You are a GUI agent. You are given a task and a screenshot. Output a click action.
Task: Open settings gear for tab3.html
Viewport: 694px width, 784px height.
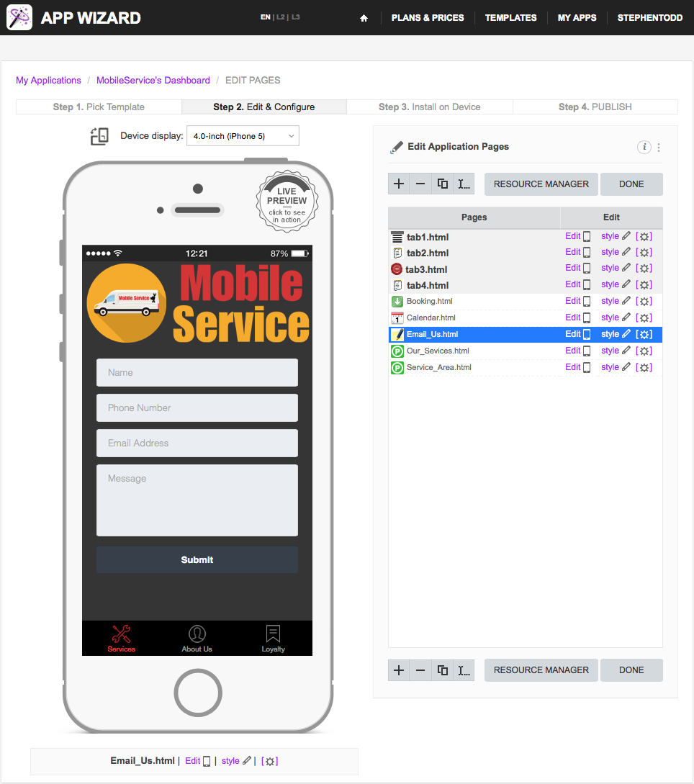[x=644, y=269]
